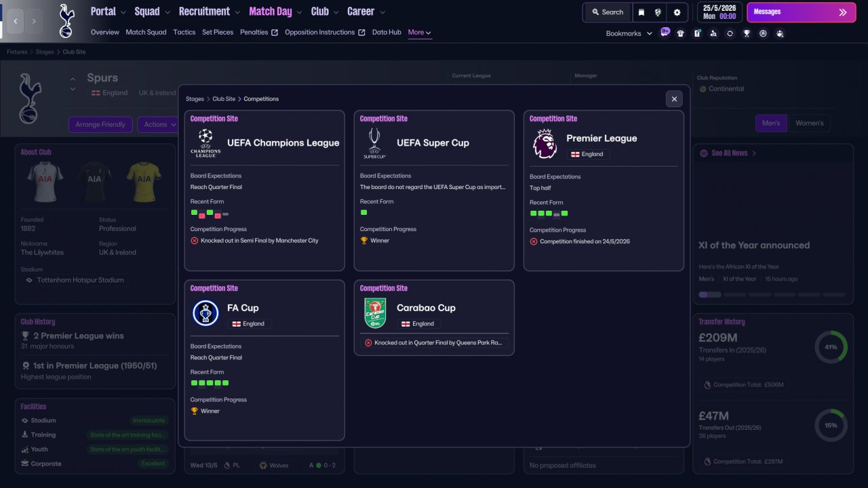
Task: Open the Penalties tab
Action: [254, 33]
